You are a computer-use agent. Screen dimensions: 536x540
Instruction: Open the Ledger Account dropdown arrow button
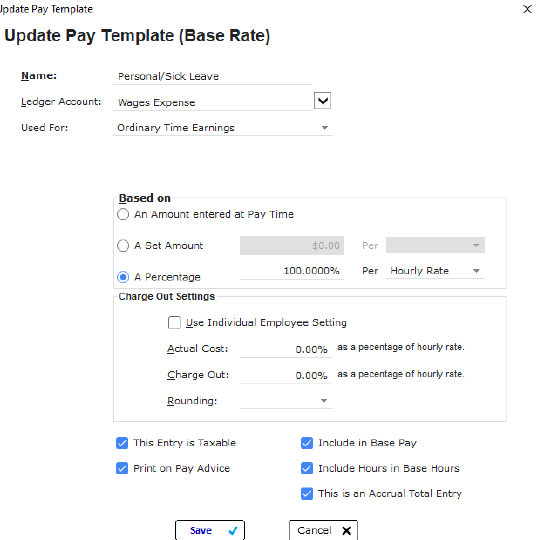(322, 101)
